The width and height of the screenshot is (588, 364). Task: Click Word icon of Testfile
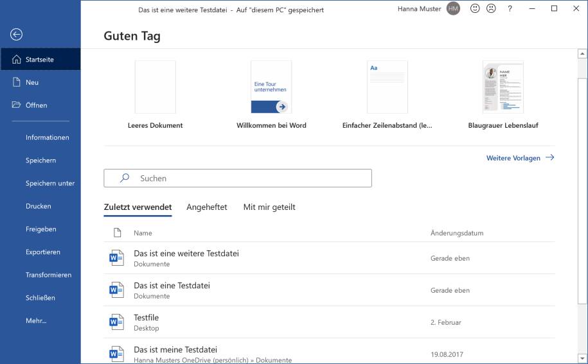point(116,322)
